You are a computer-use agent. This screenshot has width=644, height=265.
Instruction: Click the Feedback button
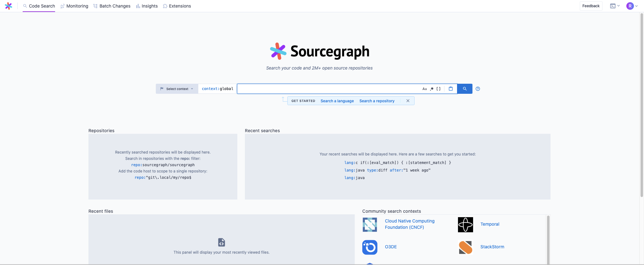click(x=591, y=6)
